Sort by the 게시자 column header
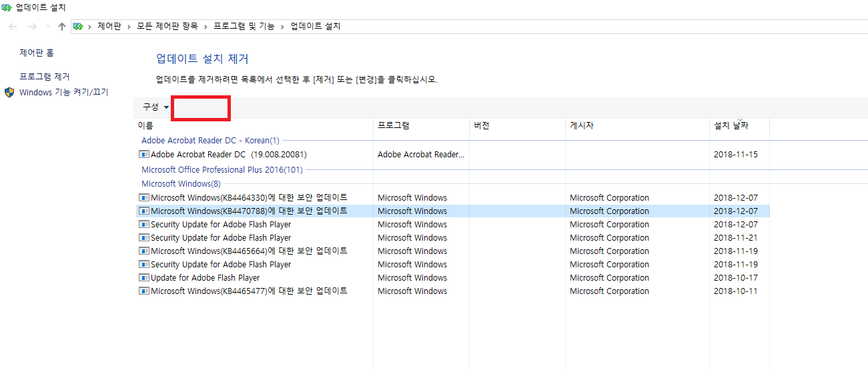The image size is (868, 370). 637,125
